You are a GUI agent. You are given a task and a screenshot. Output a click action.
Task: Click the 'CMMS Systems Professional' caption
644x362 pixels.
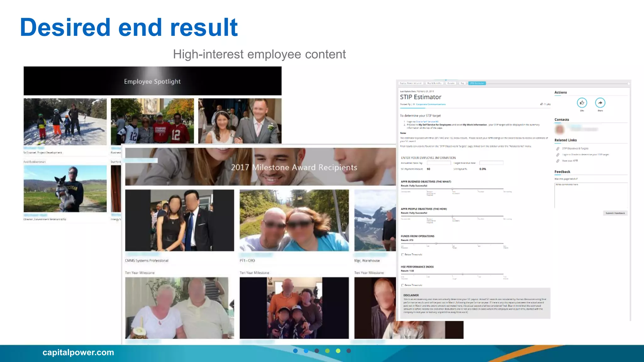[147, 261]
